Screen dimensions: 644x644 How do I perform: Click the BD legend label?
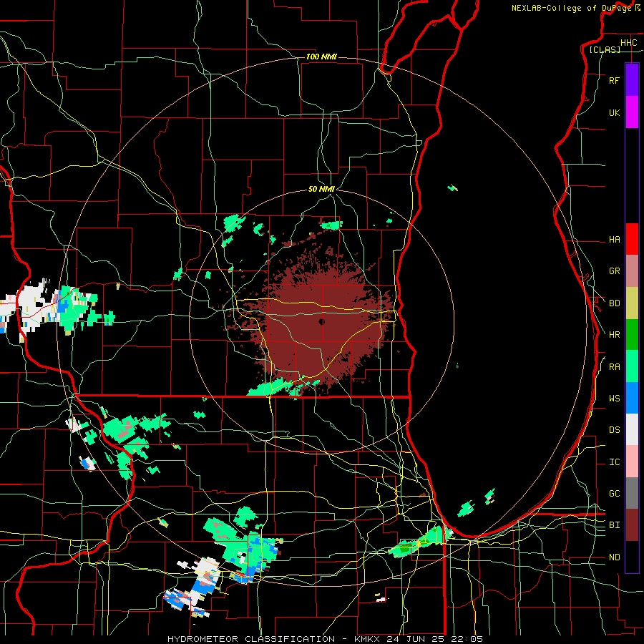coord(614,303)
